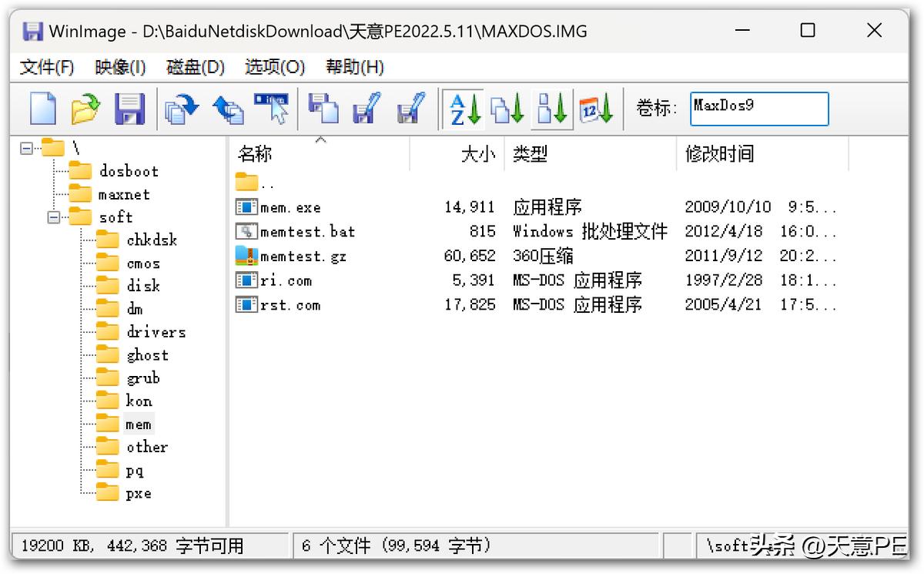
Task: Collapse the root folder tree node
Action: click(26, 148)
